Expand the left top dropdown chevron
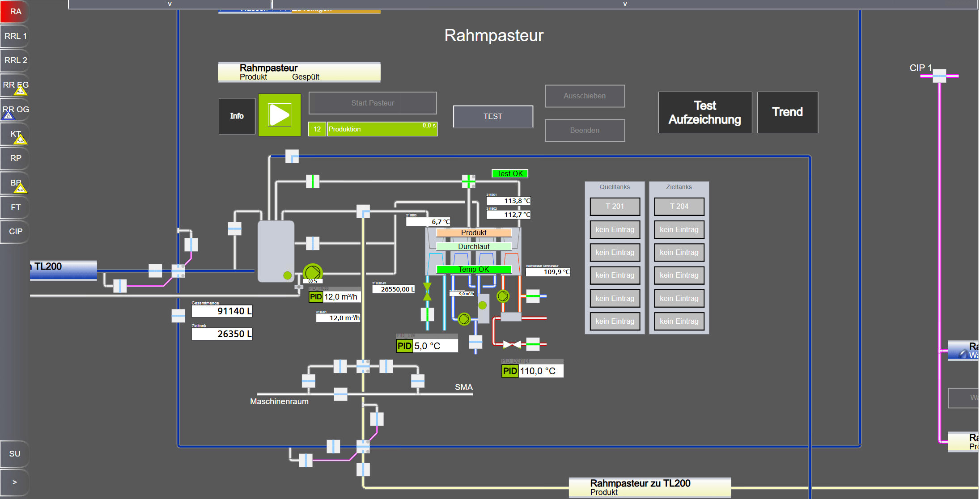This screenshot has width=980, height=499. [170, 4]
